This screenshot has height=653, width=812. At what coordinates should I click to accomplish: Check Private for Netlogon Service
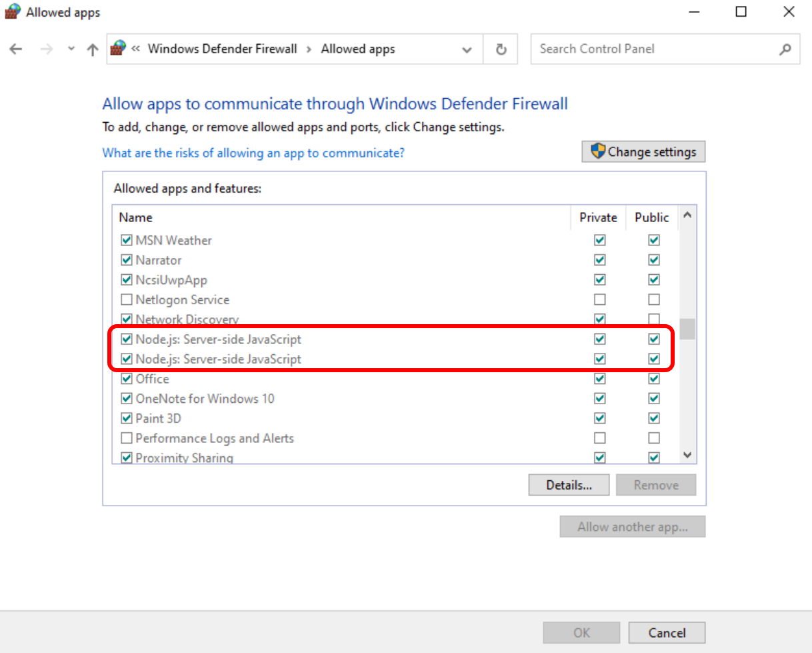click(x=600, y=299)
